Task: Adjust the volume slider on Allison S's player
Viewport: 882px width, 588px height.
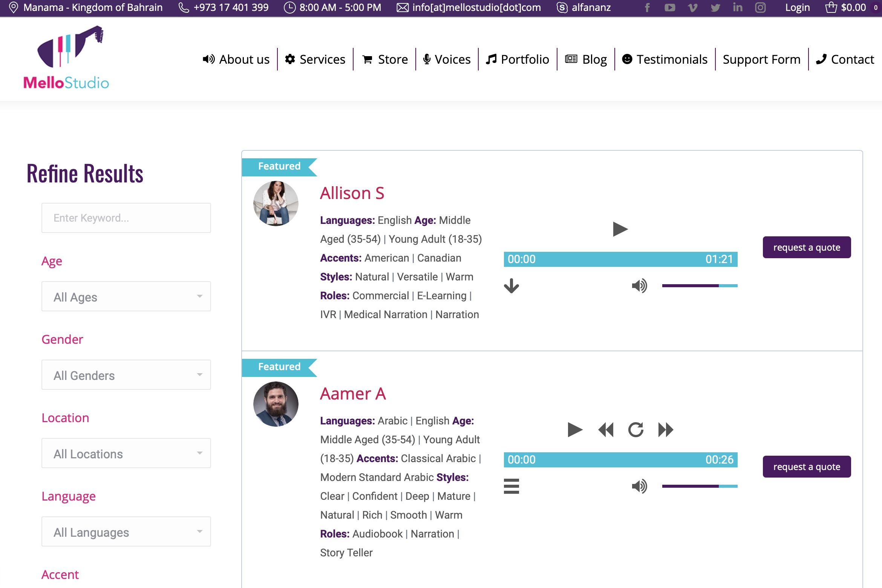Action: click(699, 286)
